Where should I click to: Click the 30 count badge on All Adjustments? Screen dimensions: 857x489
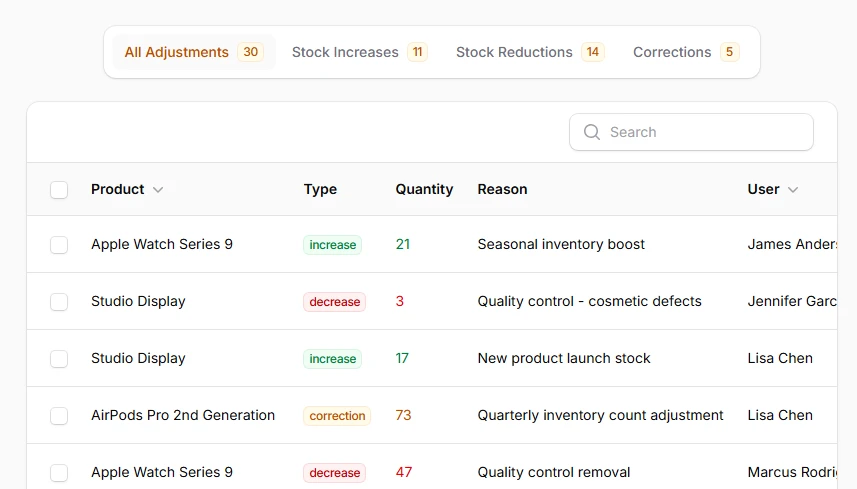250,52
